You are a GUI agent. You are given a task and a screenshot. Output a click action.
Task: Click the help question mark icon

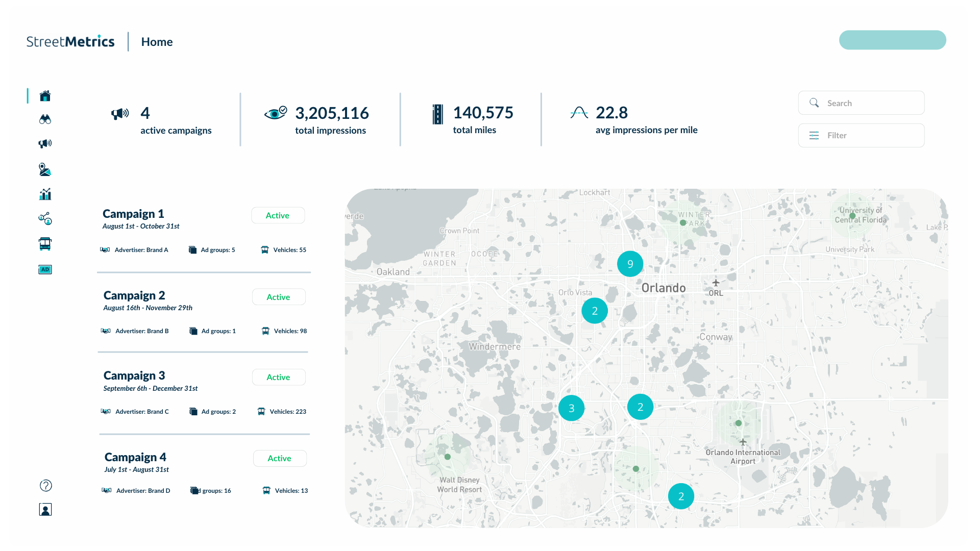coord(45,485)
